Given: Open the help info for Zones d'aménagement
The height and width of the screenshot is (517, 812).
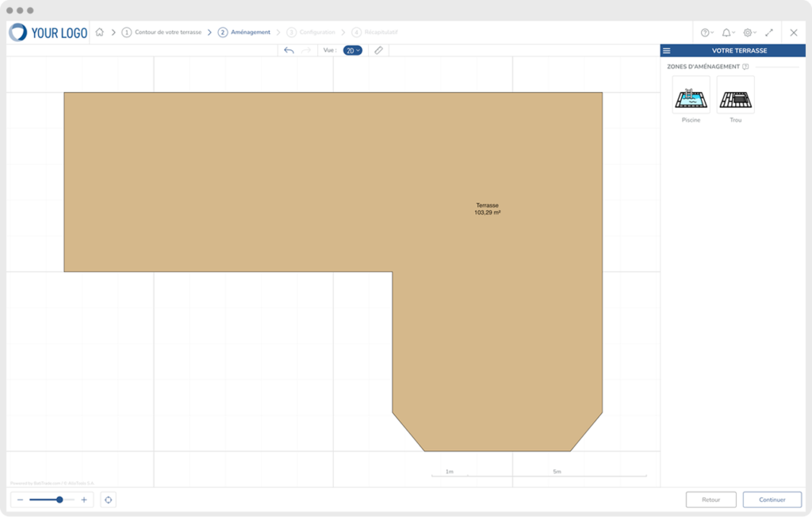Looking at the screenshot, I should coord(745,67).
